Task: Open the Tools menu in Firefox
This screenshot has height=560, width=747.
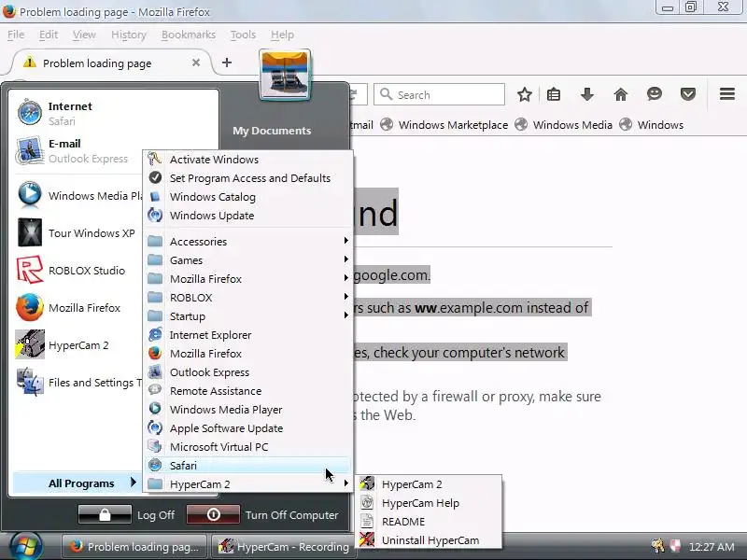Action: coord(243,35)
